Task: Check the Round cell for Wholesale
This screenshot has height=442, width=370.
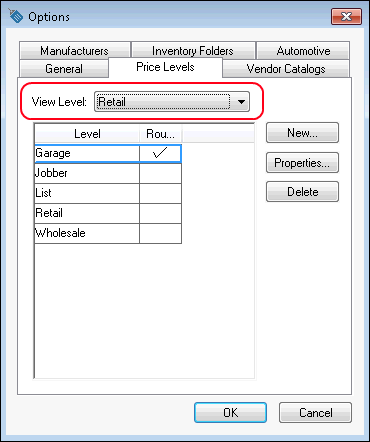Action: click(160, 233)
